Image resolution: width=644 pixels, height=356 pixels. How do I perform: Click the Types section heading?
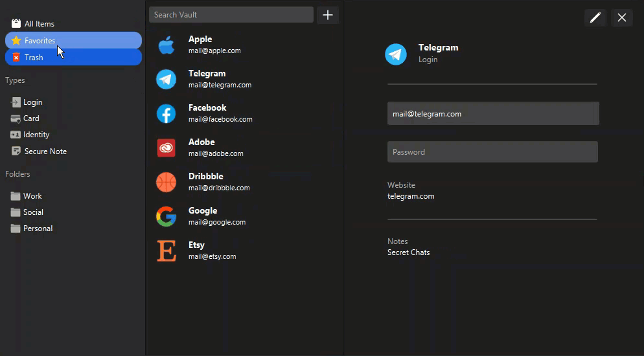15,80
